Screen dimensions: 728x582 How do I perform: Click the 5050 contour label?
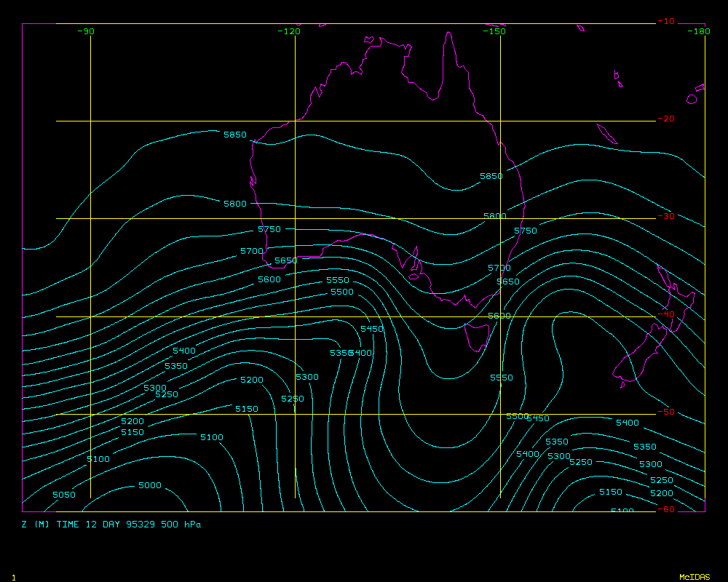64,495
